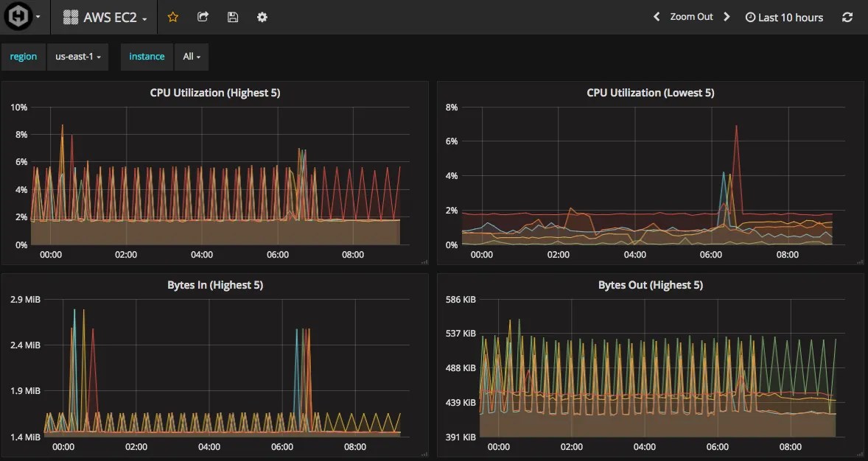Open the CPU Utilization (Highest 5) panel menu
The image size is (868, 461).
click(215, 92)
